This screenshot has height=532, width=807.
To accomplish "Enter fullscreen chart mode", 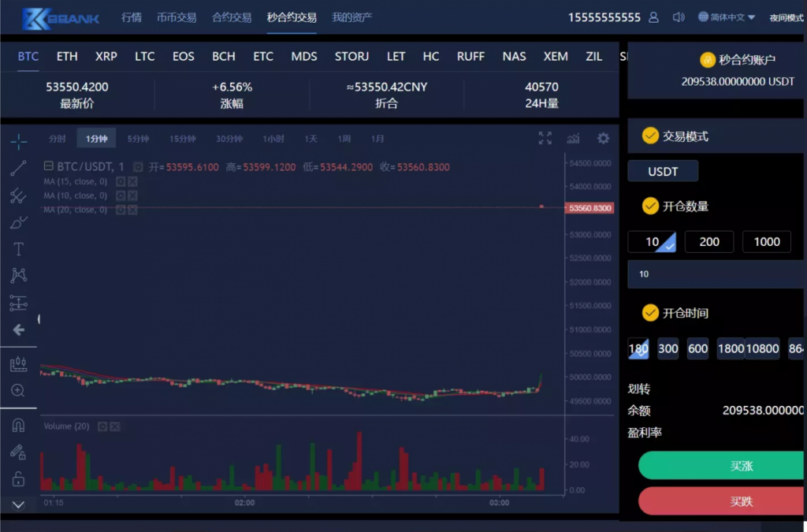I will click(x=545, y=139).
